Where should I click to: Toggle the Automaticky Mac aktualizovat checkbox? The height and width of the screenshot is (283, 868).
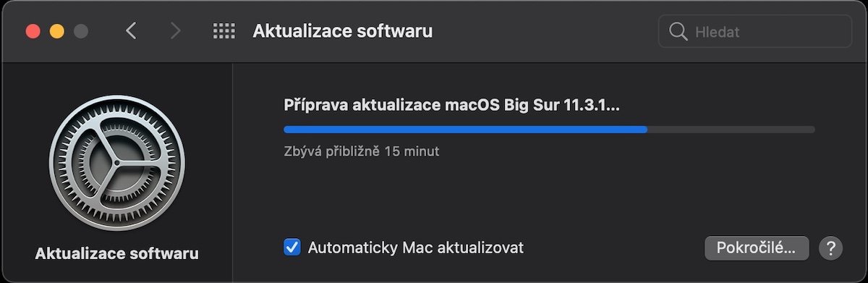pyautogui.click(x=292, y=248)
